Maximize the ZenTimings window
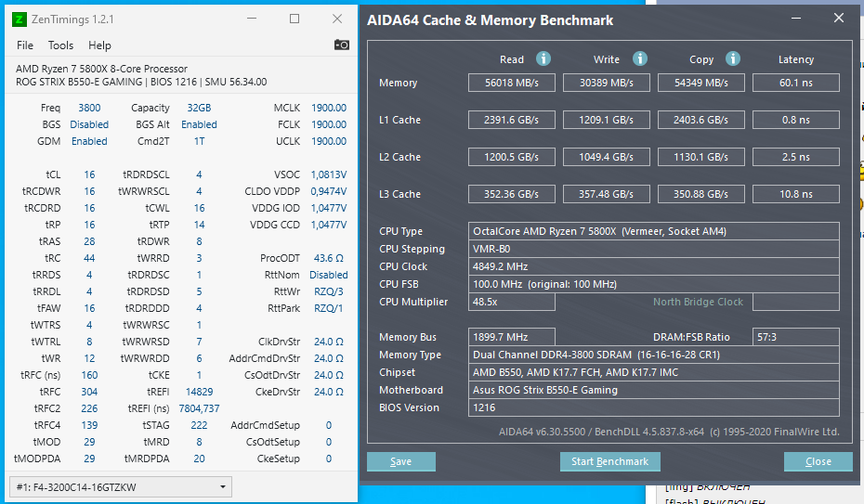The width and height of the screenshot is (864, 504). click(x=295, y=19)
